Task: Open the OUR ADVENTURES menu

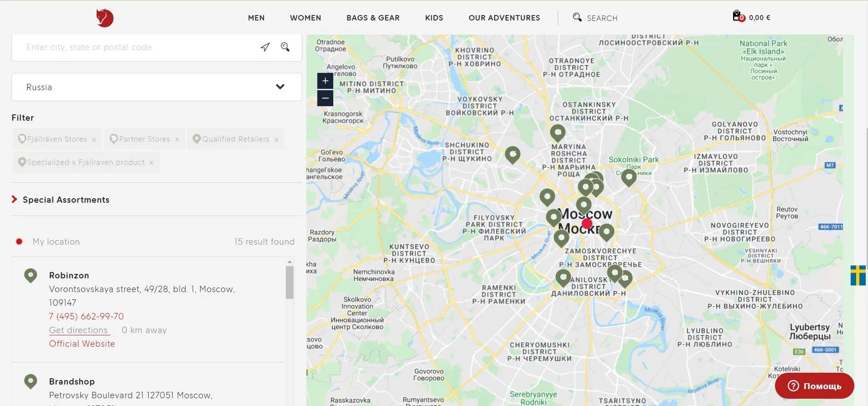Action: 504,18
